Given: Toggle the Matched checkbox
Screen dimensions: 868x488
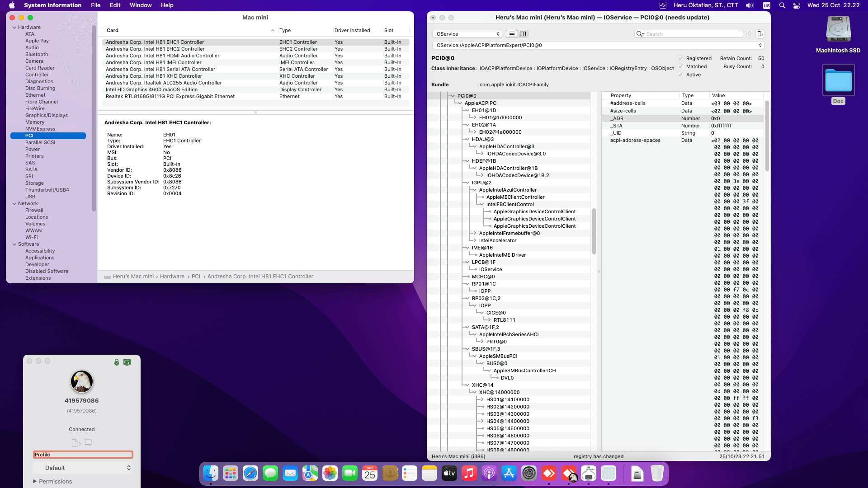Looking at the screenshot, I should [680, 66].
